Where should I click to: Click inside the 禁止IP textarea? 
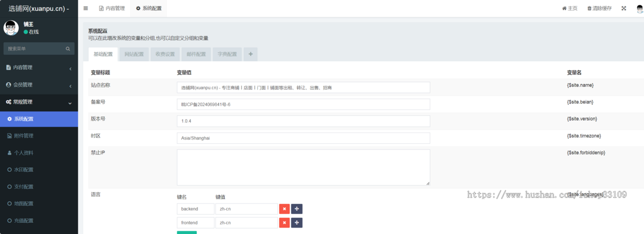pyautogui.click(x=303, y=167)
